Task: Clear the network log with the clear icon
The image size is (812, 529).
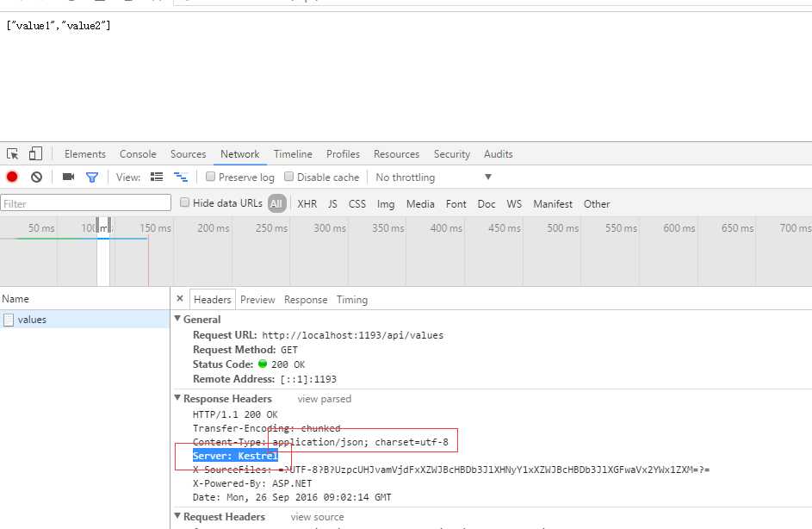Action: pos(36,177)
